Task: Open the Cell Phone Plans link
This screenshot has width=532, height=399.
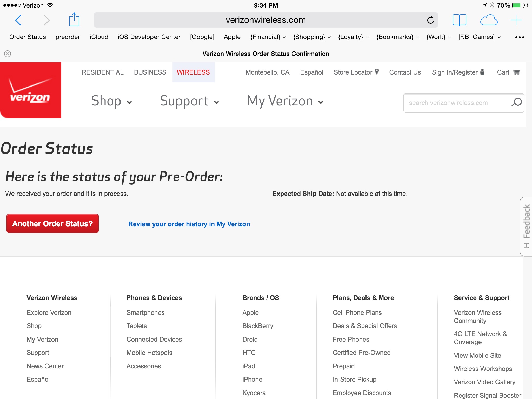Action: click(x=357, y=312)
